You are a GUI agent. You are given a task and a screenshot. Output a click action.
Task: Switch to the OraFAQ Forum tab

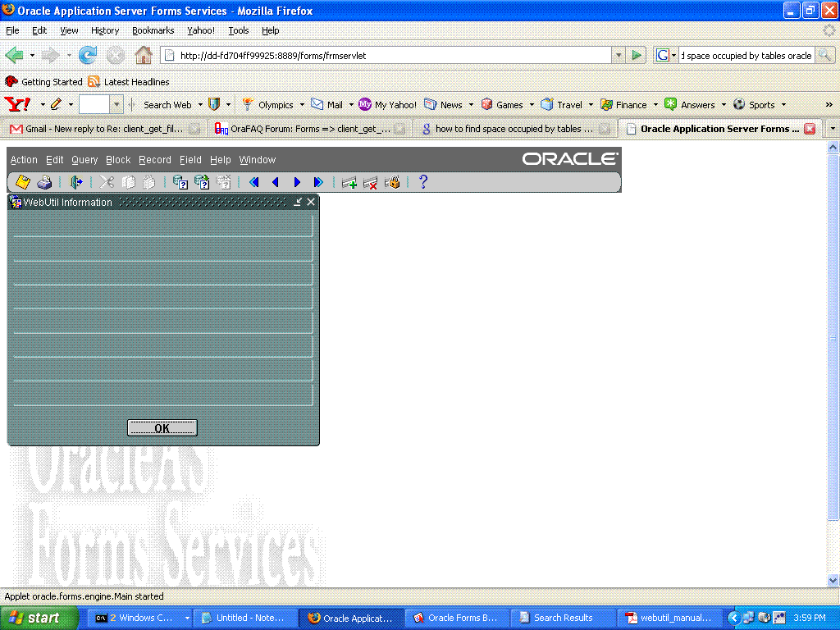click(304, 129)
